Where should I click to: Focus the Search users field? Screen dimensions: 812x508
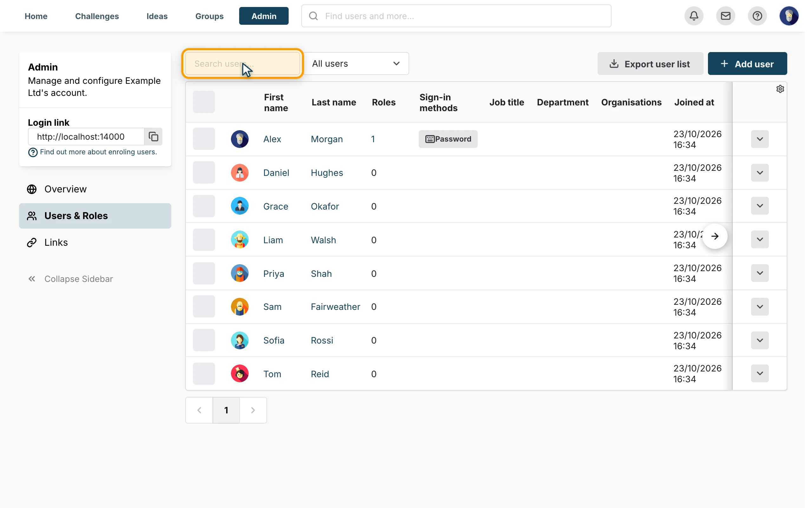[243, 63]
